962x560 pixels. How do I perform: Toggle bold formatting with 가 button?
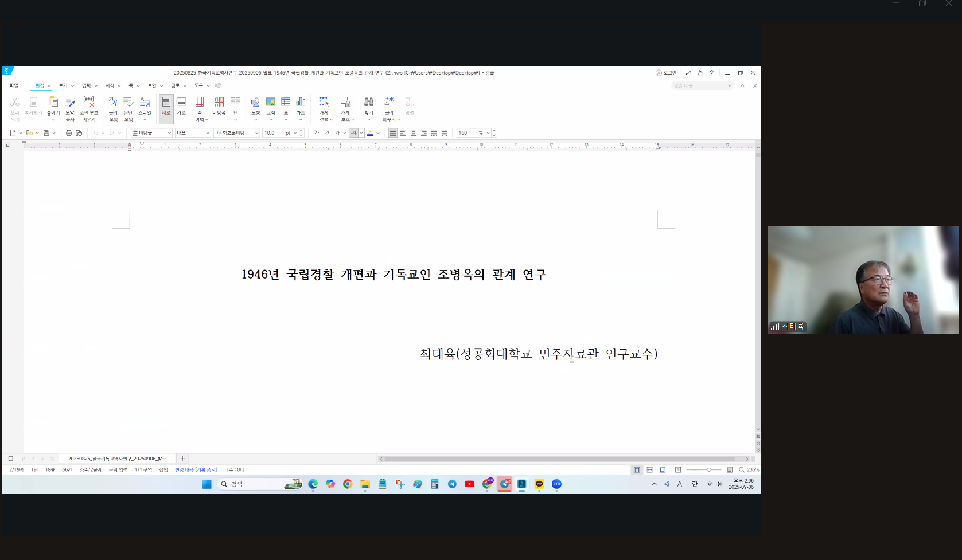pos(316,133)
